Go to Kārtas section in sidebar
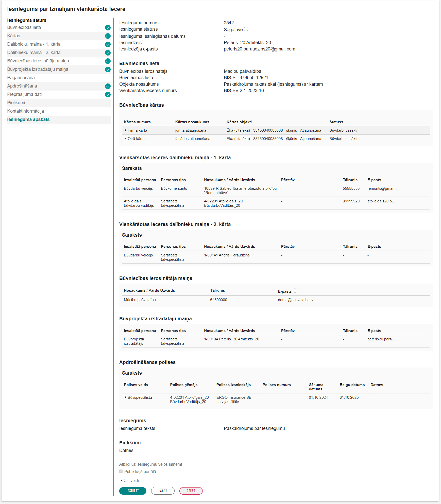Screen dimensions: 441x504 (14, 36)
